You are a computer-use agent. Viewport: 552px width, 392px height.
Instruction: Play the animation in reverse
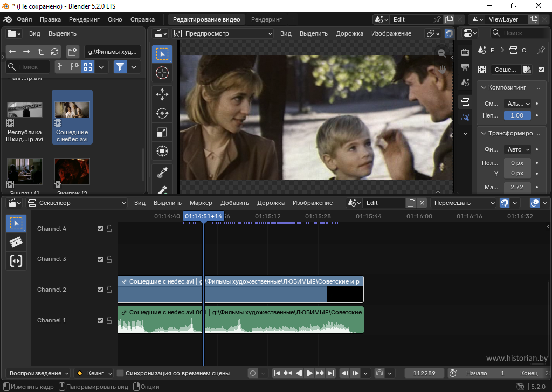299,373
